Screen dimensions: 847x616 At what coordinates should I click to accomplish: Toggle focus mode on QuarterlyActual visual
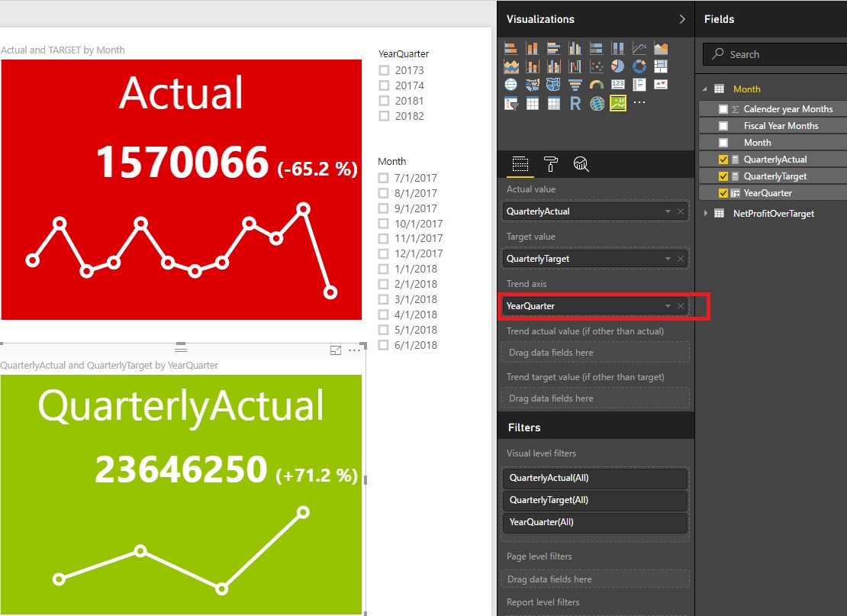336,350
